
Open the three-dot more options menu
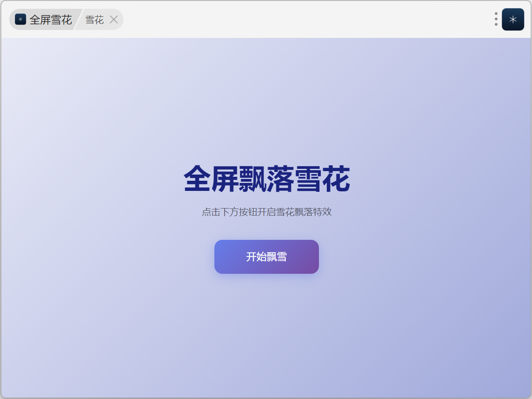496,19
